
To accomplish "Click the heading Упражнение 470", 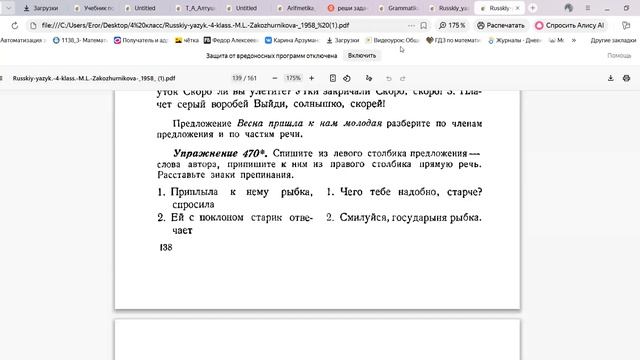I will click(220, 153).
